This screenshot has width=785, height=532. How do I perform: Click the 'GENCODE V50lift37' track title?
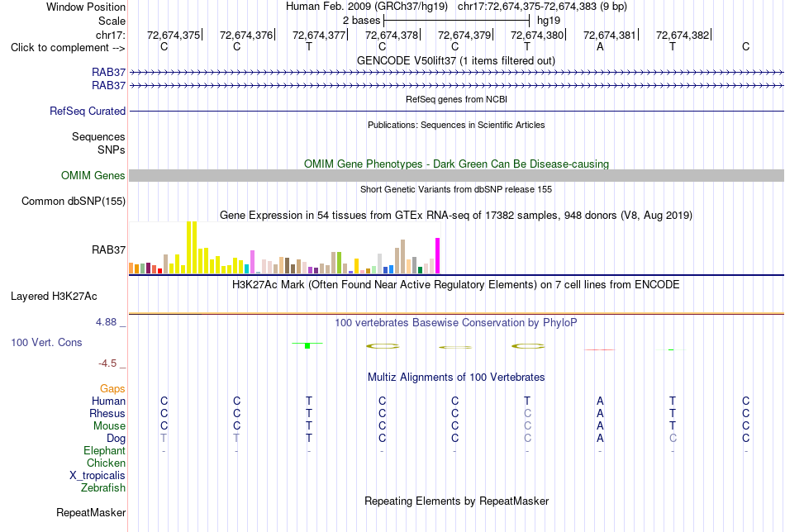pyautogui.click(x=455, y=60)
